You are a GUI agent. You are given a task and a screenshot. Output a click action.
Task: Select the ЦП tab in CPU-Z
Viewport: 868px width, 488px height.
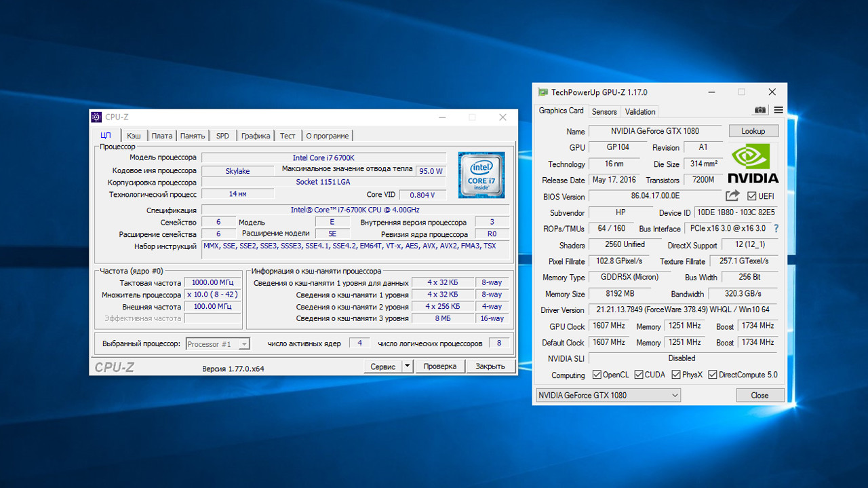coord(106,136)
